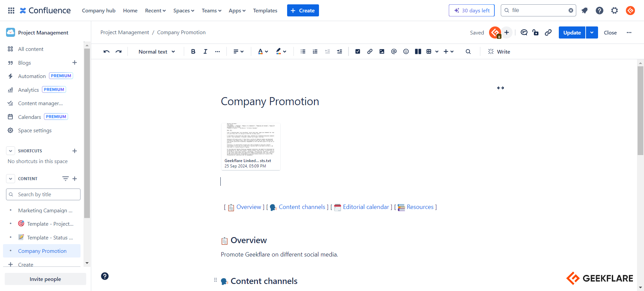Open the table options dropdown arrow
644x291 pixels.
[x=437, y=52]
